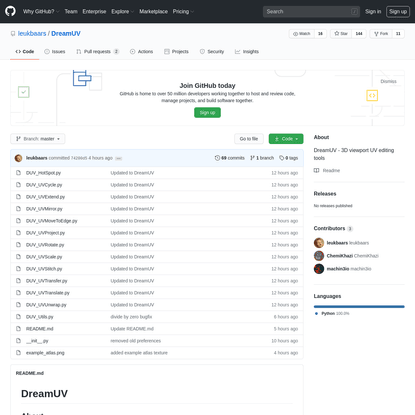The height and width of the screenshot is (415, 415).
Task: Open the DUV_Utils.py file
Action: click(40, 317)
